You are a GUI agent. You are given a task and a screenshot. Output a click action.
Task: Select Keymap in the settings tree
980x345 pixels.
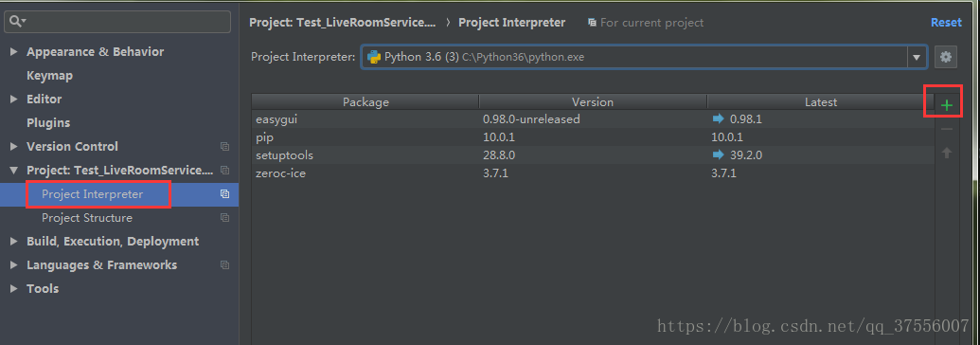coord(49,75)
